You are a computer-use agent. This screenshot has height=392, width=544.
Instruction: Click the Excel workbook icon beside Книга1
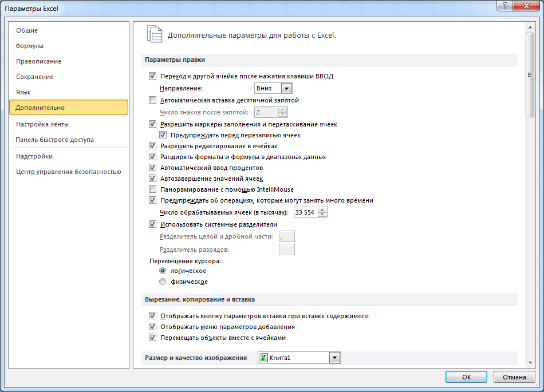tap(263, 358)
